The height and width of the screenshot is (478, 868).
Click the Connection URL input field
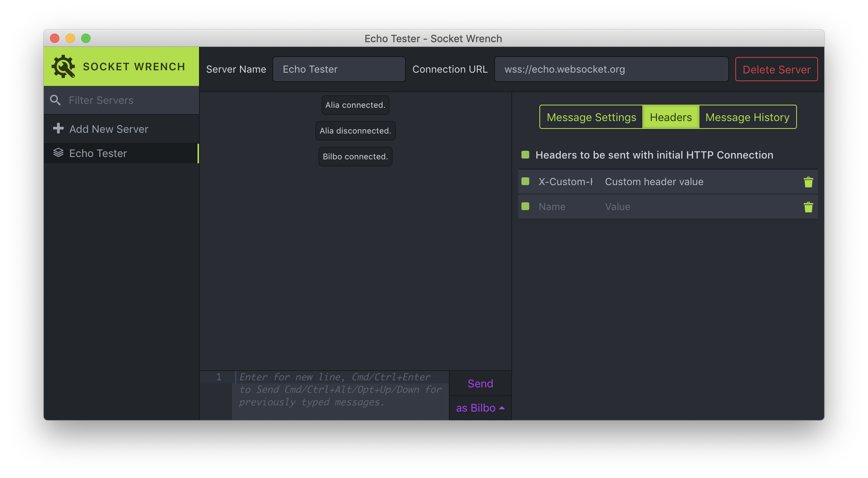coord(612,69)
